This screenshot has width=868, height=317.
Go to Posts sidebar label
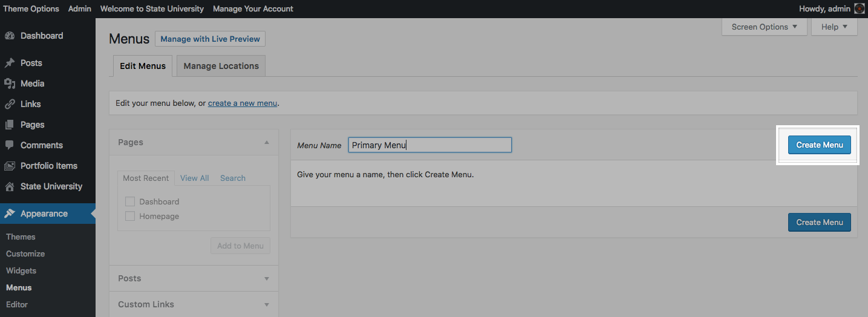(x=31, y=63)
